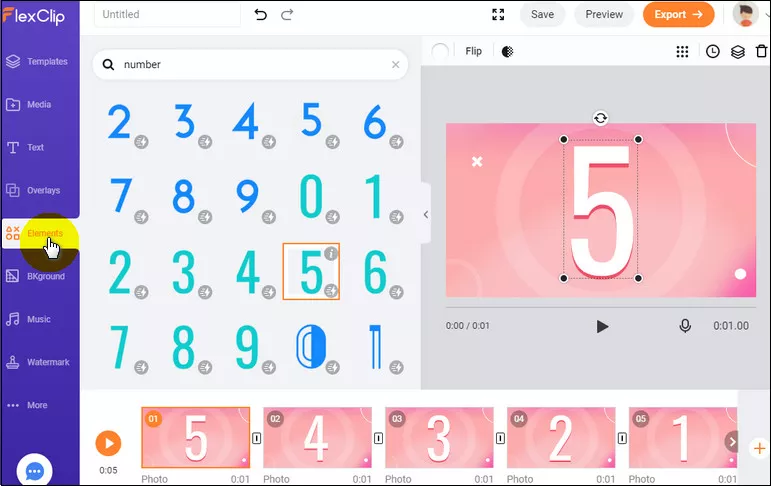Screen dimensions: 771x486
Task: Collapse the elements panel with the arrow
Action: tap(426, 214)
